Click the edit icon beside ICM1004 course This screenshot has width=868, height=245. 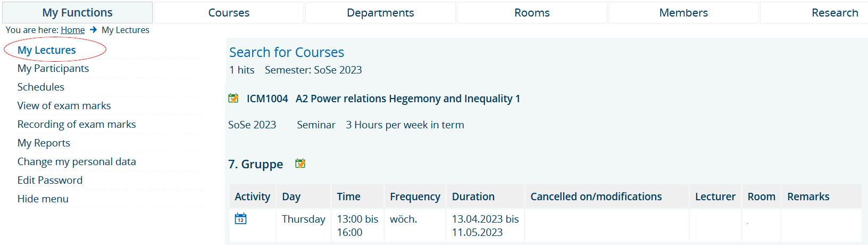click(233, 98)
